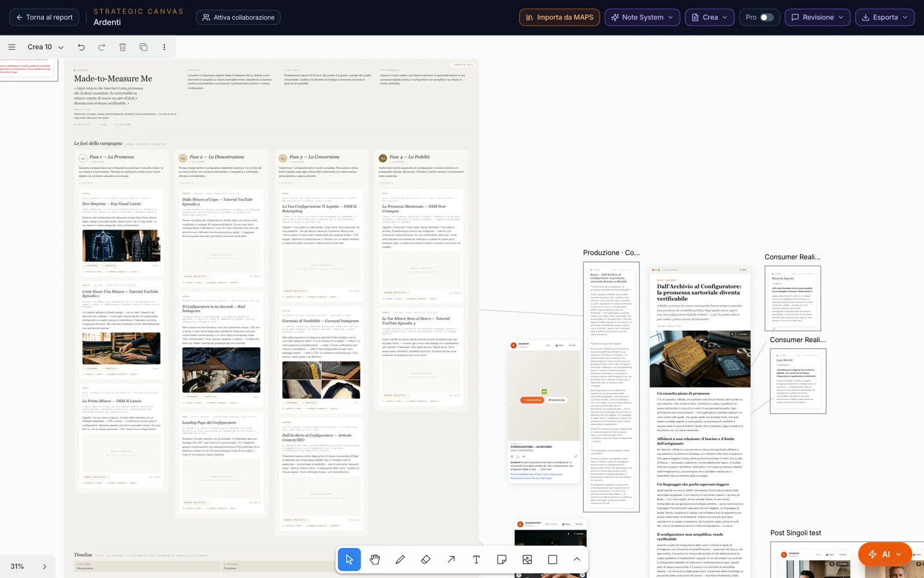This screenshot has width=924, height=578.
Task: Open the Crea dropdown in top bar
Action: pos(710,17)
